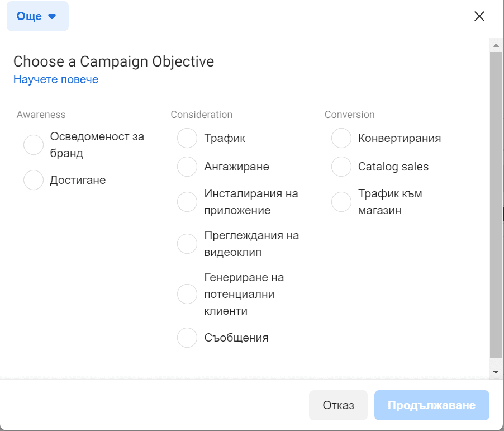Choose the Трафик objective

(x=187, y=138)
